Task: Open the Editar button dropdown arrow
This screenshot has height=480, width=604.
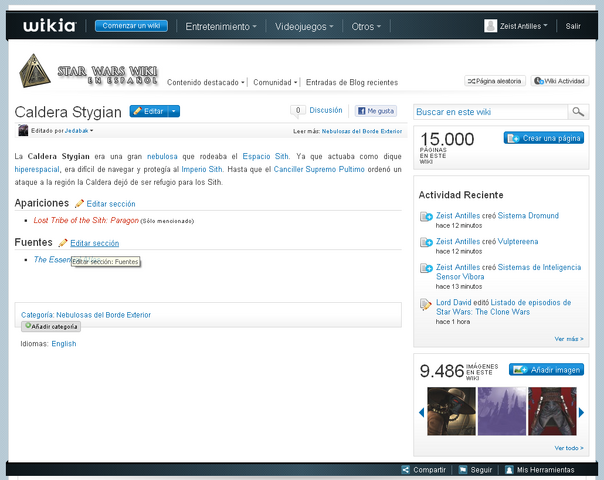Action: [174, 111]
